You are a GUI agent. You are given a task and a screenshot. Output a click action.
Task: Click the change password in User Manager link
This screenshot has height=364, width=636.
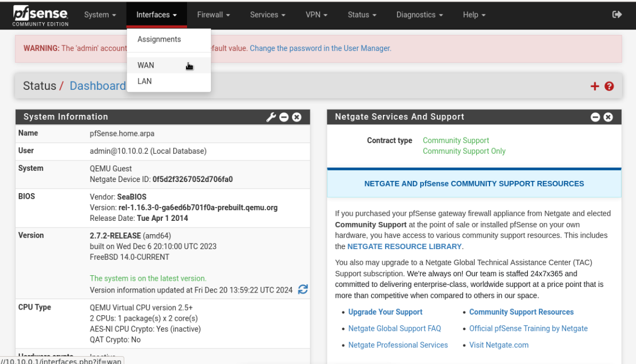(x=320, y=48)
